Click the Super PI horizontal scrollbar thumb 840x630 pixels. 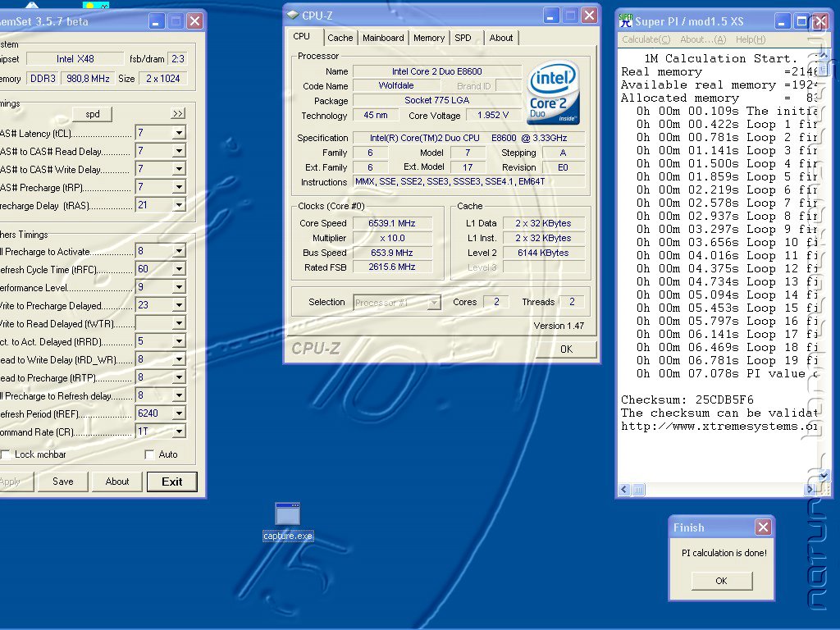638,489
